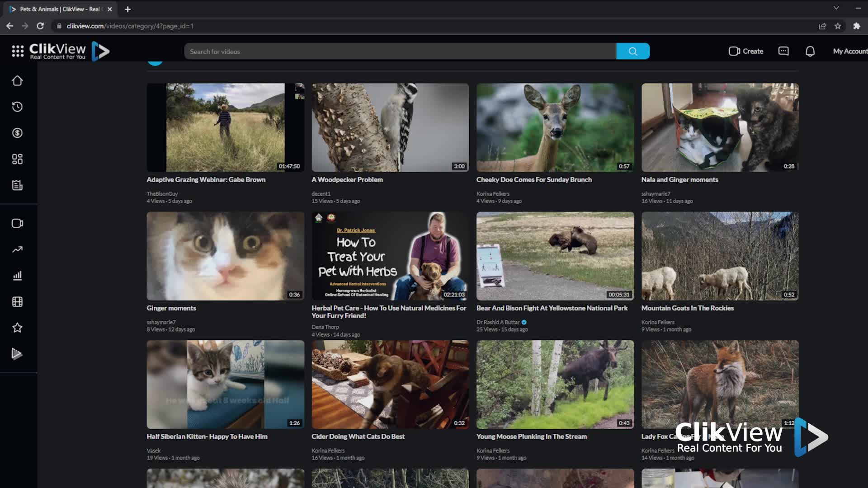Click the Create video button
Viewport: 868px width, 488px height.
(746, 52)
